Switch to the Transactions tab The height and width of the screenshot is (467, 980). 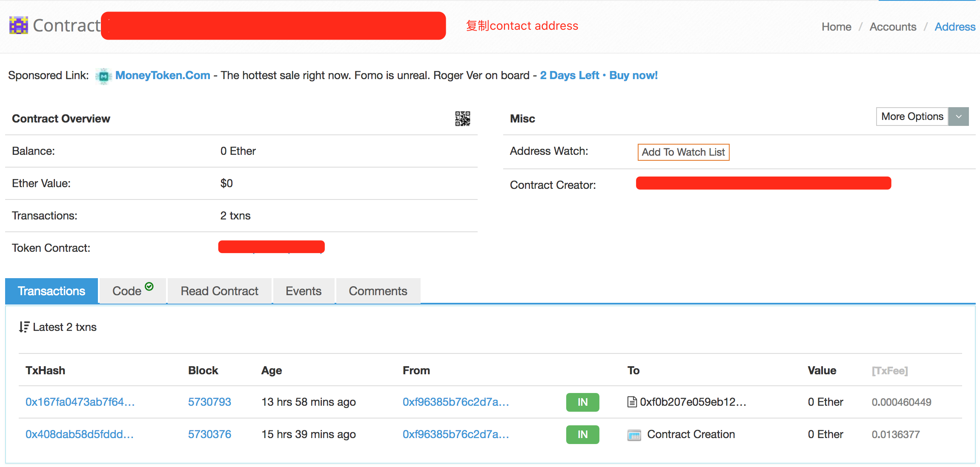(52, 291)
